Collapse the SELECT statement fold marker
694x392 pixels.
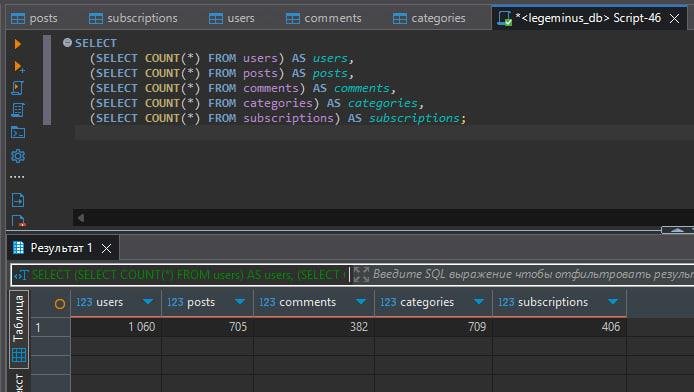pos(67,43)
